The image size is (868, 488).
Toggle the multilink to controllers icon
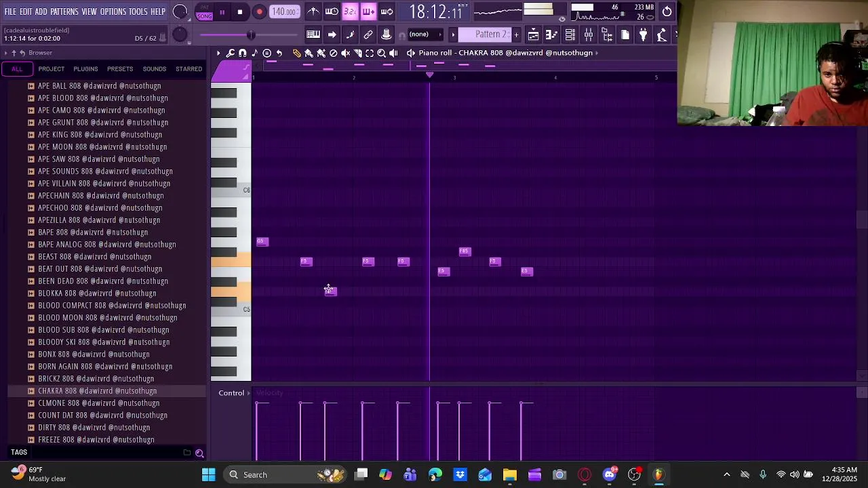[x=368, y=35]
